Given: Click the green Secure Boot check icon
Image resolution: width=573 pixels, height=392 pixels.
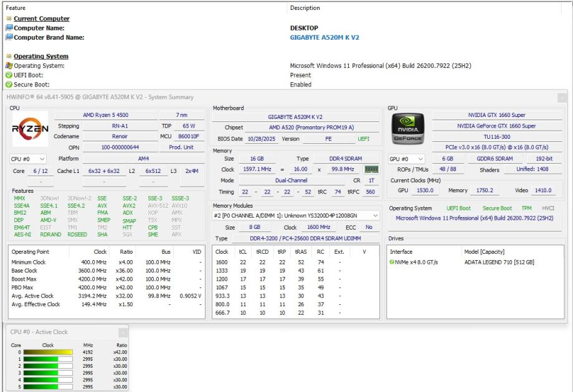Looking at the screenshot, I should tap(9, 85).
